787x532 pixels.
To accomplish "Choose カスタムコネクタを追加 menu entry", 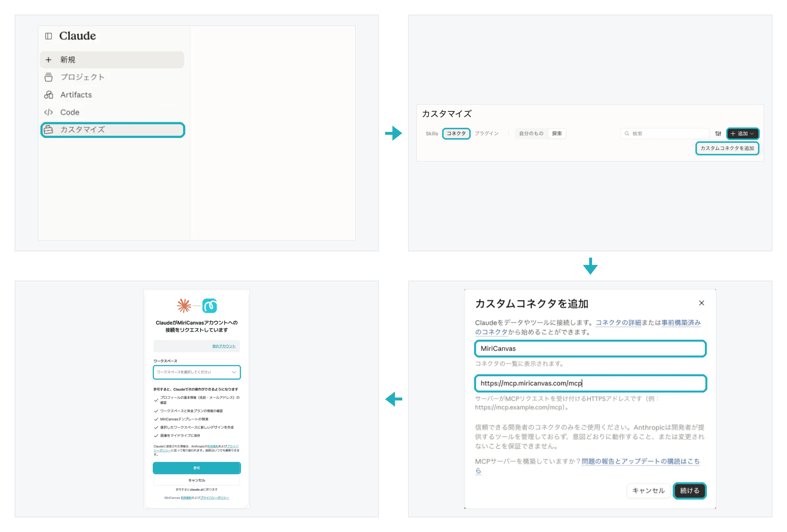I will 727,148.
